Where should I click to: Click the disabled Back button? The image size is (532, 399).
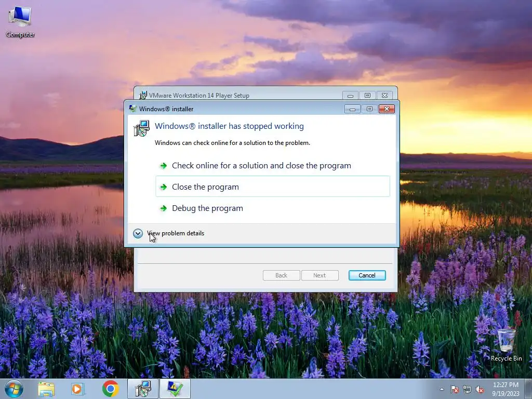281,275
